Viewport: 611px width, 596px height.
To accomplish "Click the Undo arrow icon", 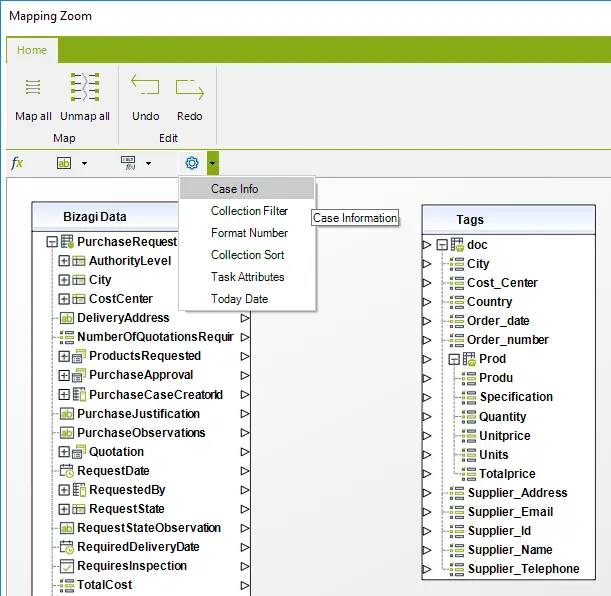I will (x=145, y=85).
